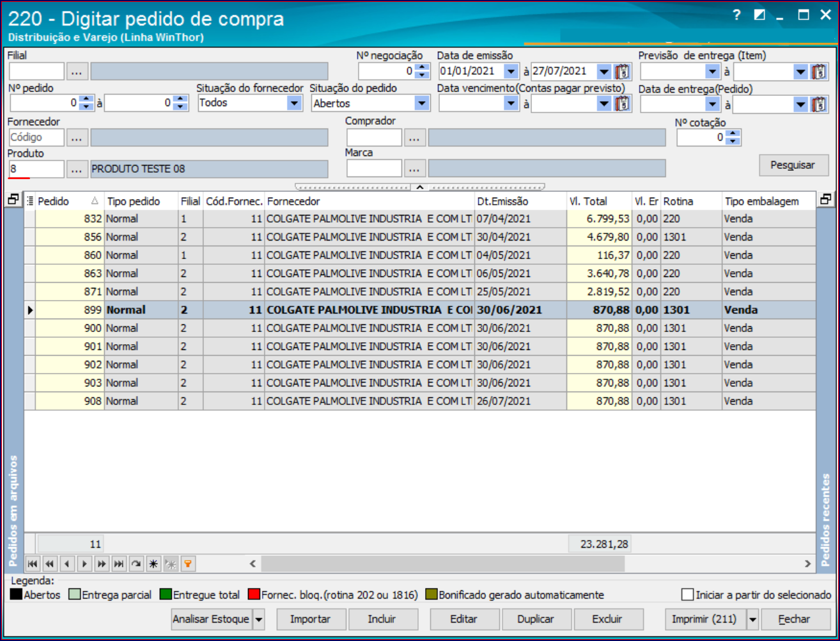Click the grid column chooser icon
The width and height of the screenshot is (840, 641).
pos(31,201)
